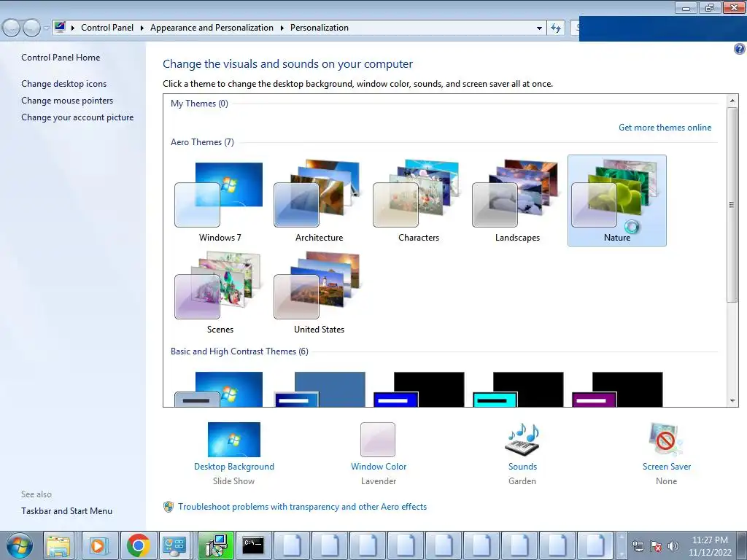Select the Windows 7 Basic theme thumbnail
The width and height of the screenshot is (747, 560).
tap(220, 389)
